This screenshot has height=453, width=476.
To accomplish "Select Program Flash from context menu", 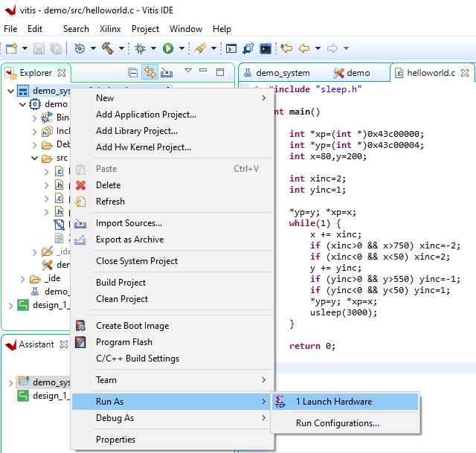I will tap(123, 342).
